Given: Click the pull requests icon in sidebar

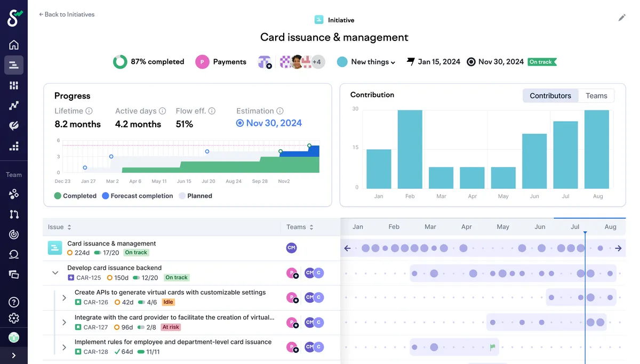Looking at the screenshot, I should [x=14, y=214].
